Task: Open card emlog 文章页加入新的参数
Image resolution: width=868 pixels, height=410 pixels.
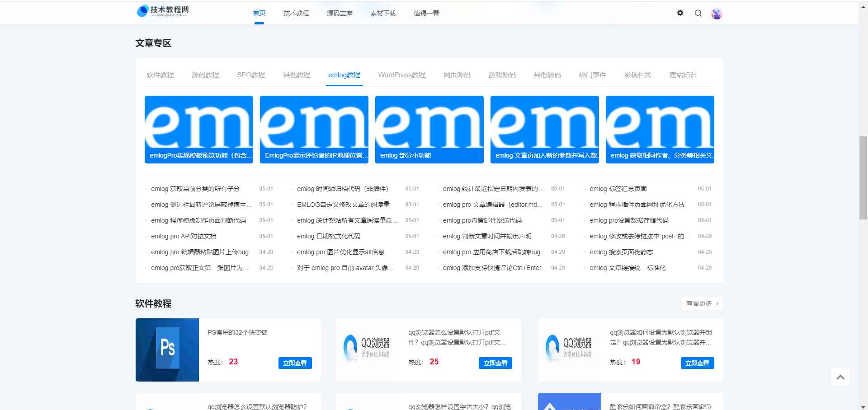Action: [x=545, y=130]
